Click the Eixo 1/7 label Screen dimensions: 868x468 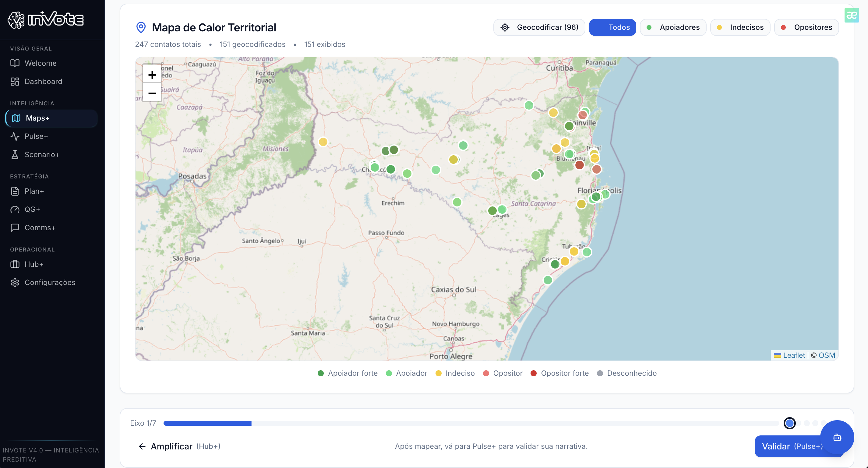pyautogui.click(x=143, y=423)
